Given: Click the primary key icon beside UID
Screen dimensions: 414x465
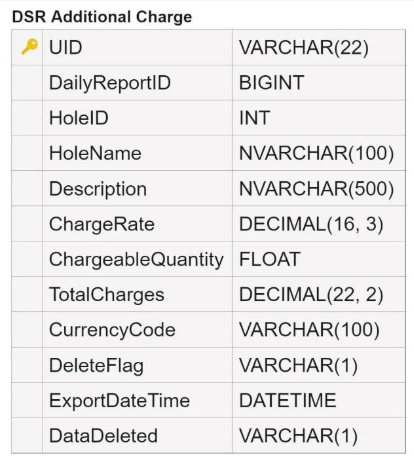Looking at the screenshot, I should (30, 47).
